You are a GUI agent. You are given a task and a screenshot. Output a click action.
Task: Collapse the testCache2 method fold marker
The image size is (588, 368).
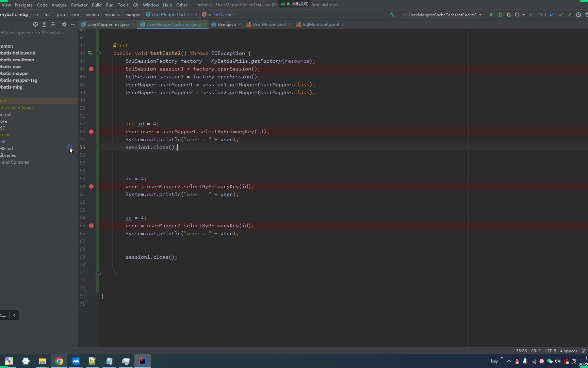[x=99, y=53]
